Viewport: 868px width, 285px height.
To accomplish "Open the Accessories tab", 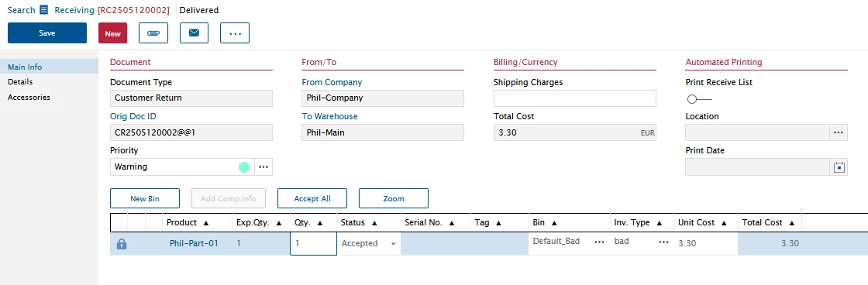I will [29, 98].
